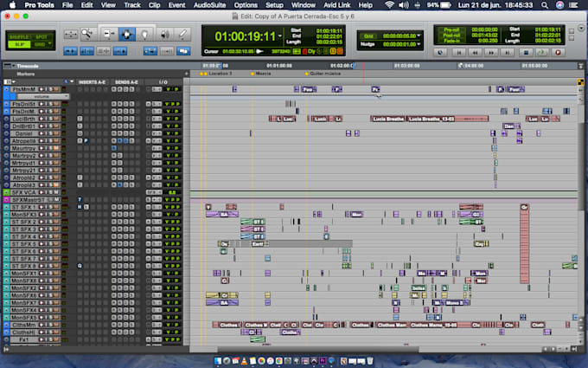The height and width of the screenshot is (368, 588).
Task: Select the Grabber hand tool
Action: (144, 34)
